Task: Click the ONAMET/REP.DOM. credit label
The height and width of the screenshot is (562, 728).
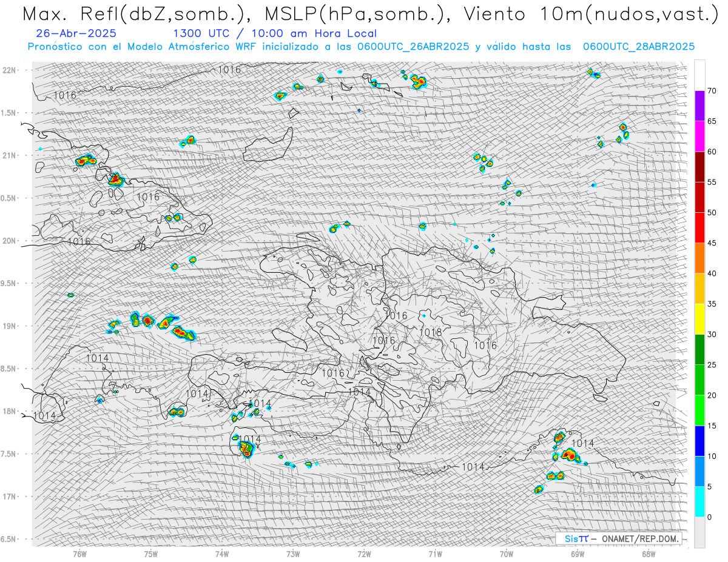Action: click(x=640, y=538)
